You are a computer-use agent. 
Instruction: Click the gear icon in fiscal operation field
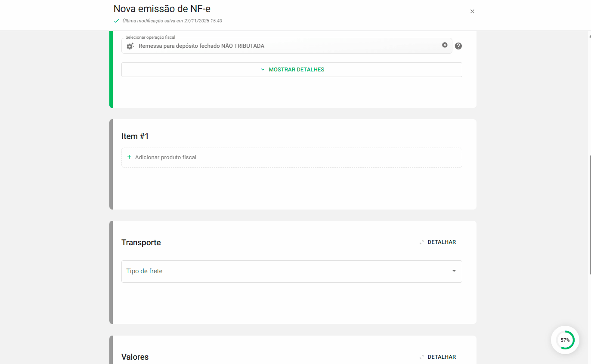(130, 46)
